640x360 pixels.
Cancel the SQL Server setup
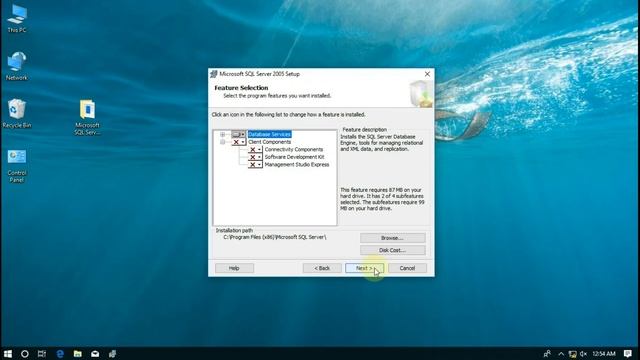(407, 268)
